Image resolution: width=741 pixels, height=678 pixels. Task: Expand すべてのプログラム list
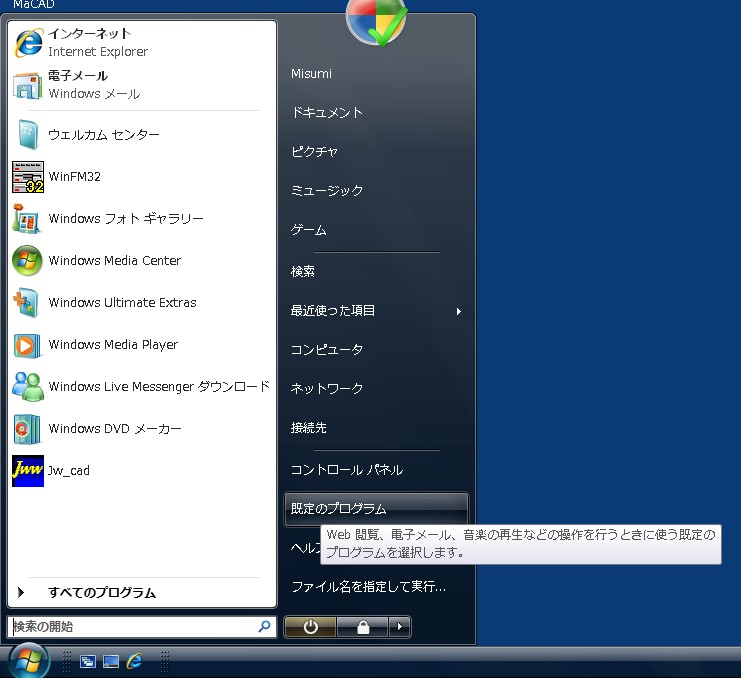coord(100,593)
